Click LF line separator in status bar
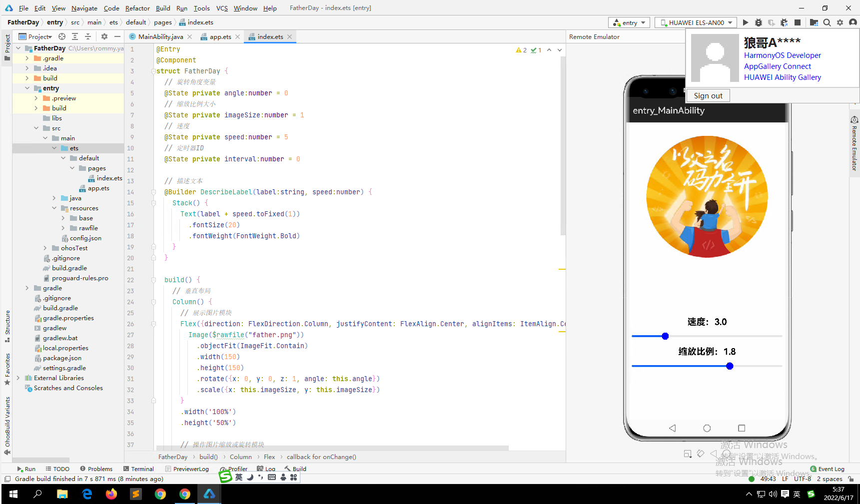The width and height of the screenshot is (860, 504). (785, 479)
